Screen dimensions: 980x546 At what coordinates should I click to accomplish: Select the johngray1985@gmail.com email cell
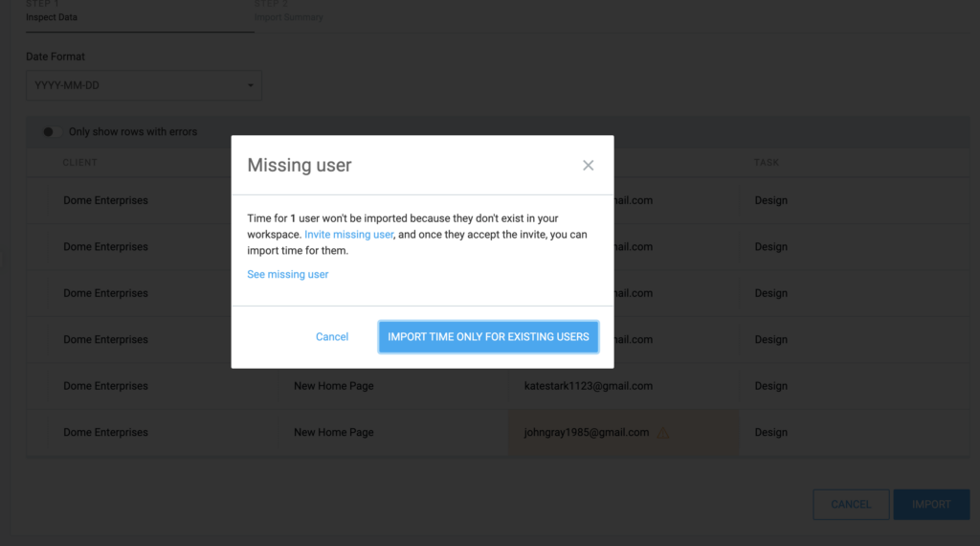tap(586, 433)
